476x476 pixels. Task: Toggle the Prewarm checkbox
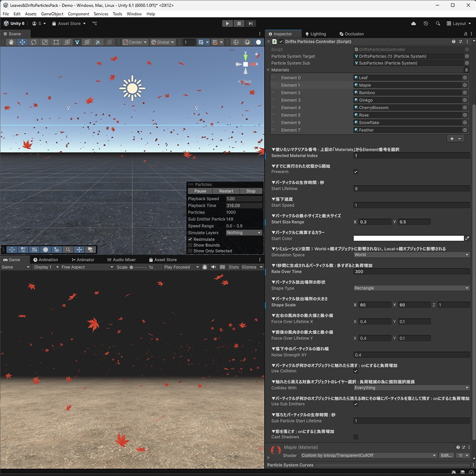[356, 172]
